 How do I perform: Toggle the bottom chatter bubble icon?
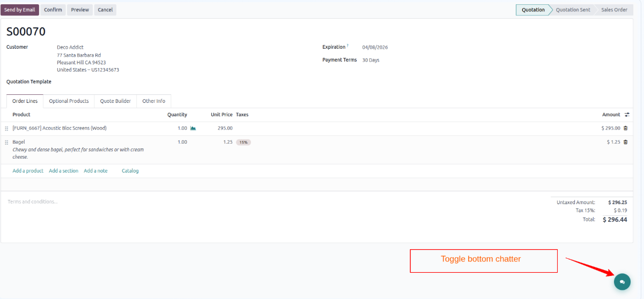pyautogui.click(x=622, y=281)
